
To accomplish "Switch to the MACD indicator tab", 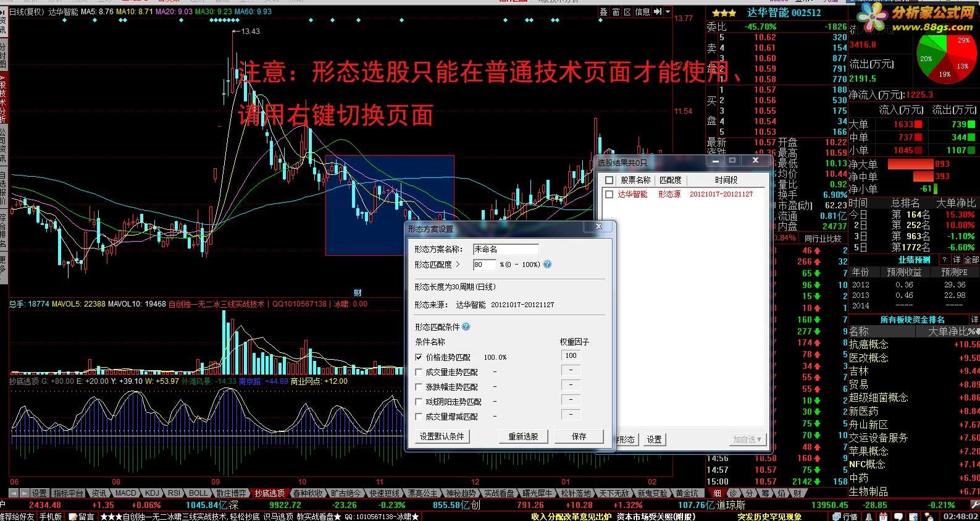I will pyautogui.click(x=125, y=493).
